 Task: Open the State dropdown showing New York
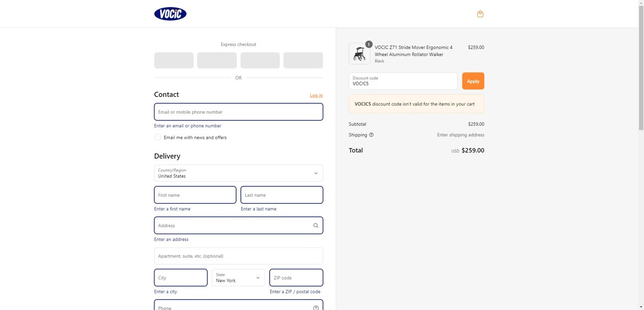[x=238, y=277]
